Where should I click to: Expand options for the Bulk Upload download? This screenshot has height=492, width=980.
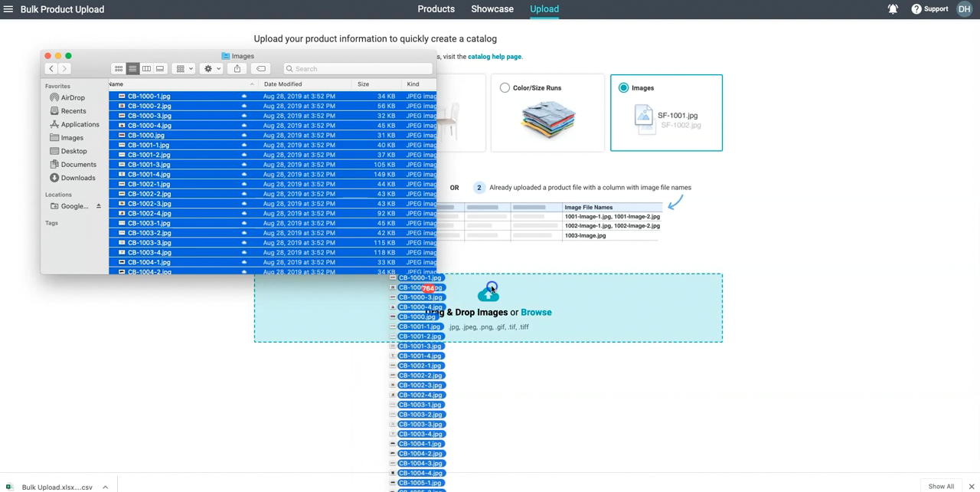coord(105,487)
